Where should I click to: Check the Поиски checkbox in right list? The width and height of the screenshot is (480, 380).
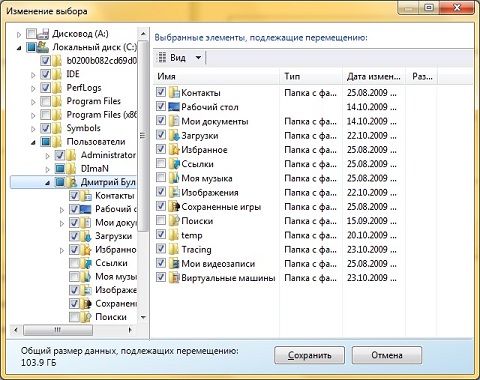click(161, 220)
